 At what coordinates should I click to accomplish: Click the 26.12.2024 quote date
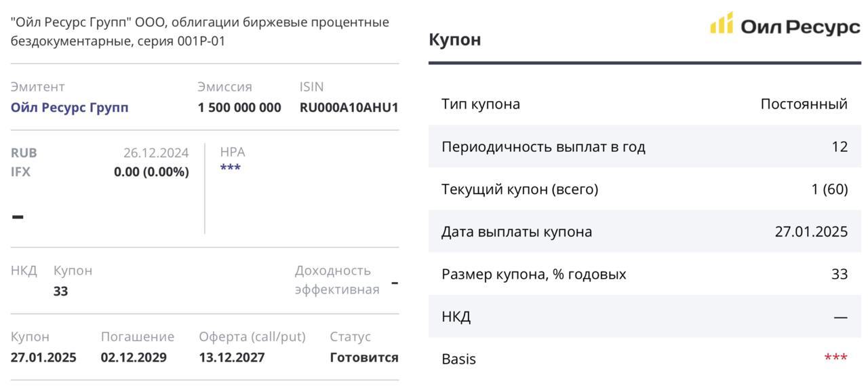point(156,153)
